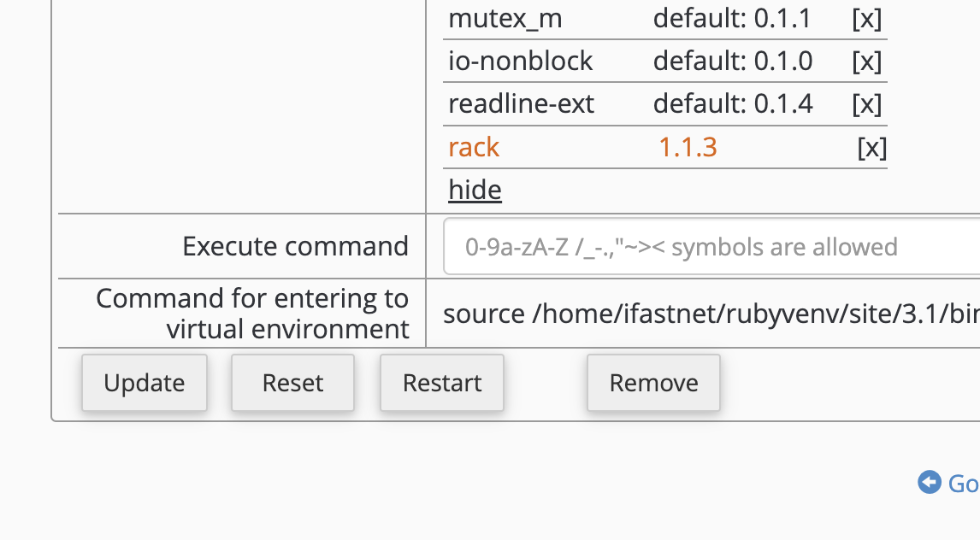
Task: Click the io-nonblock module name
Action: [x=520, y=62]
